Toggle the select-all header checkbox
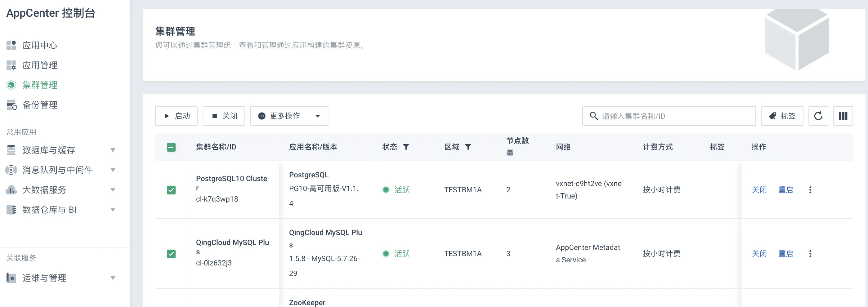Screen dimensions: 868x307 (171, 147)
